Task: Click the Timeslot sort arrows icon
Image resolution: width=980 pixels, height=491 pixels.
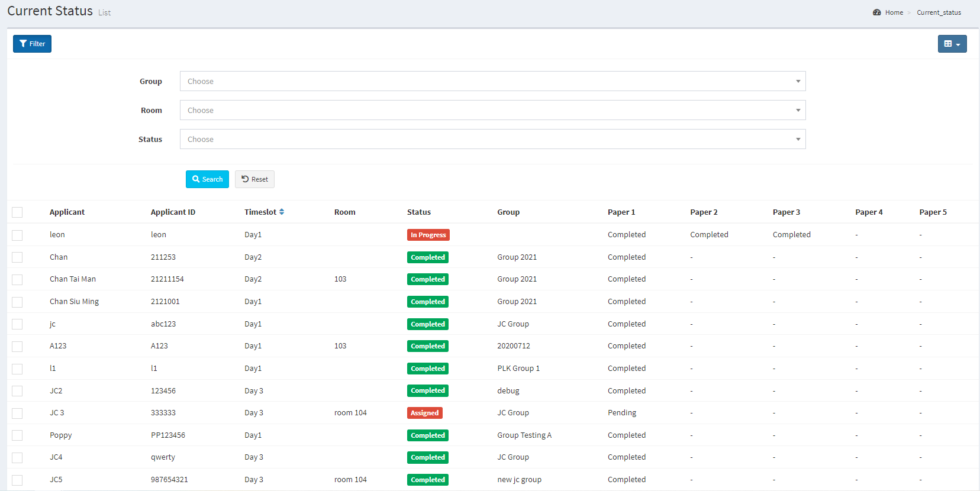Action: click(282, 212)
